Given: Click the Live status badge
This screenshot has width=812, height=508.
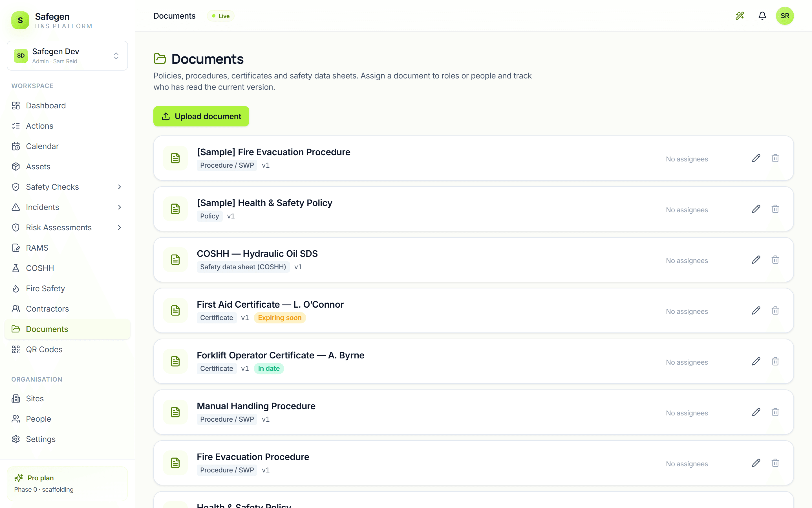Looking at the screenshot, I should point(221,16).
